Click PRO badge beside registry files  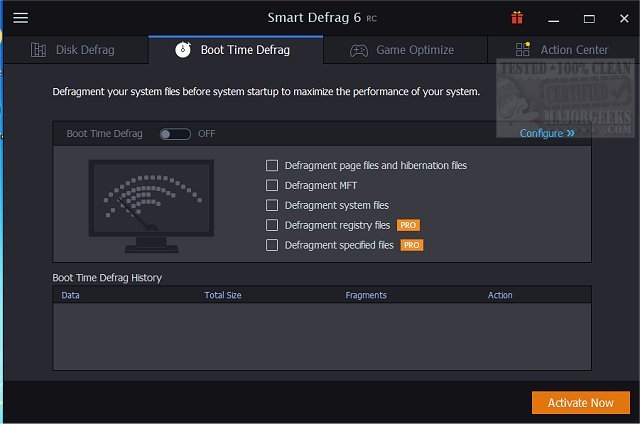pos(408,225)
